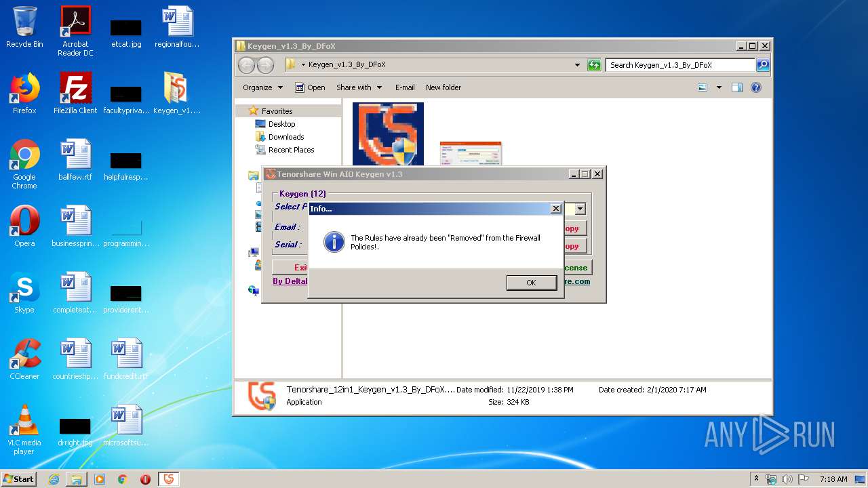Select Favorites in the navigation pane

(x=277, y=111)
